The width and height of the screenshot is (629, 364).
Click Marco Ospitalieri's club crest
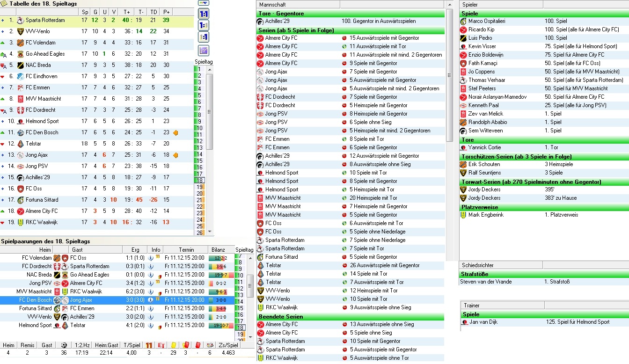click(463, 21)
